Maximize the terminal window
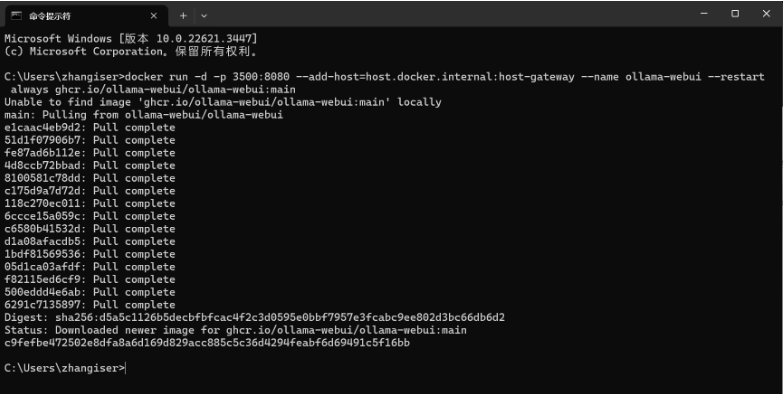Screen dimensions: 783x394 [x=735, y=13]
